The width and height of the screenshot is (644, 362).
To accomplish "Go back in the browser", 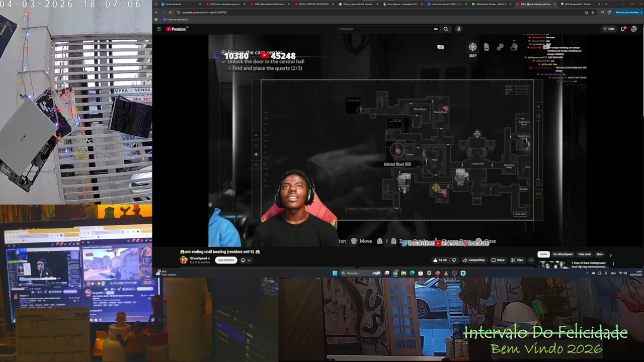I will click(156, 12).
